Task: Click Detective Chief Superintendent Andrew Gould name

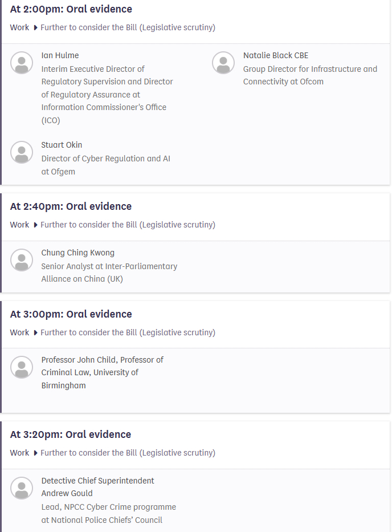Action: pyautogui.click(x=97, y=487)
